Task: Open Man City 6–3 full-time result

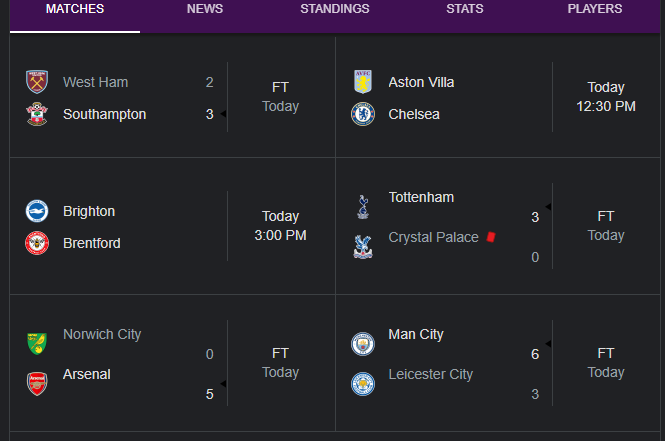Action: [497, 363]
